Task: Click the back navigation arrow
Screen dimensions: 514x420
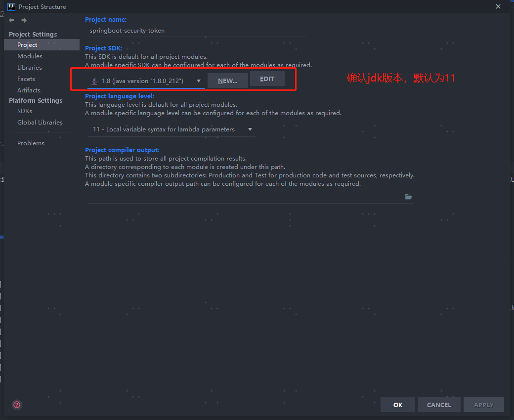Action: point(11,20)
